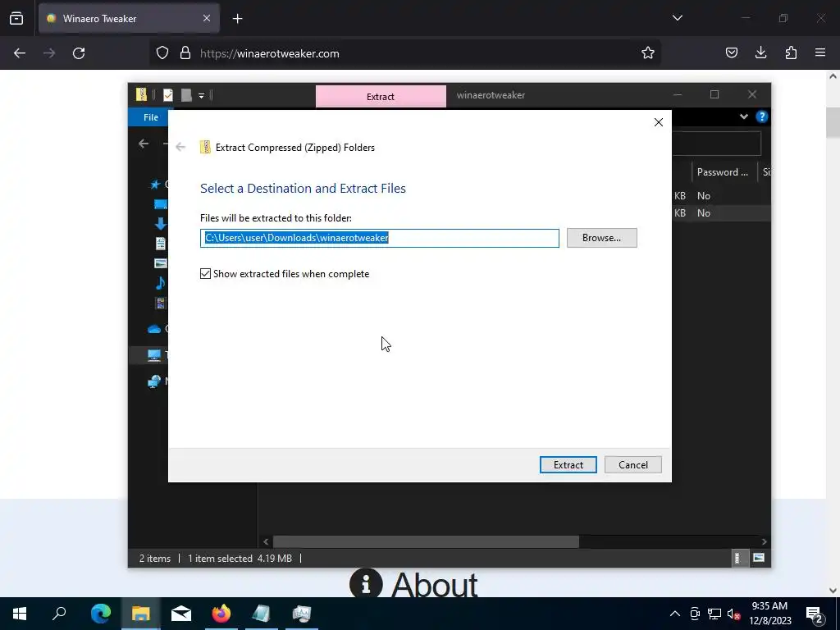Click the zipped folder icon in Explorer title bar
The height and width of the screenshot is (630, 840).
(x=141, y=95)
